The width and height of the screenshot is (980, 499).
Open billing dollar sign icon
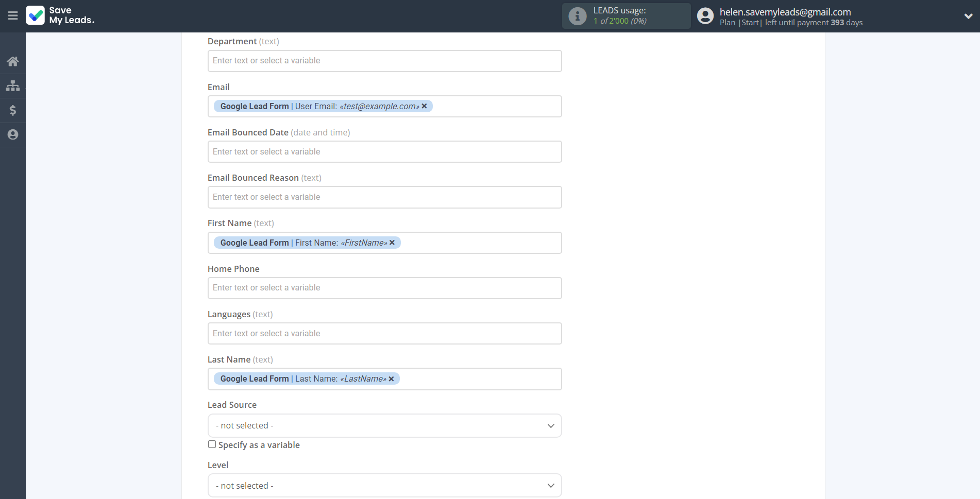click(13, 110)
